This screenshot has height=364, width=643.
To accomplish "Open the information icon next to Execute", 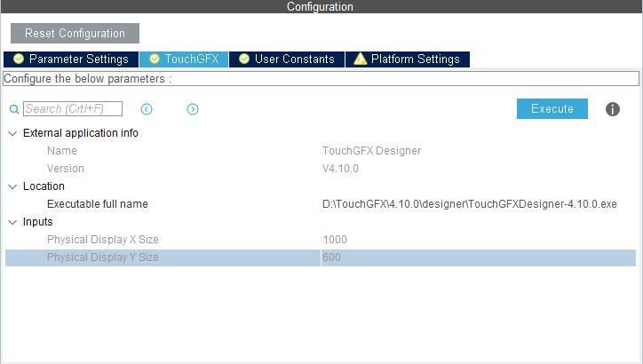I will click(x=613, y=109).
